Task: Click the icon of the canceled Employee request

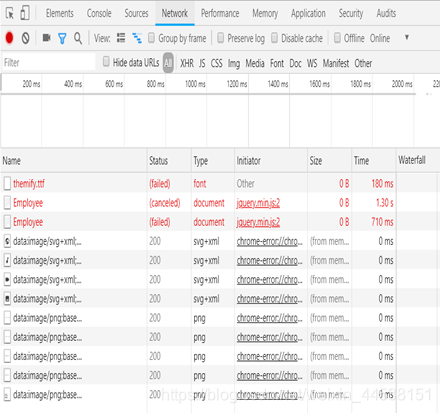Action: (x=7, y=203)
